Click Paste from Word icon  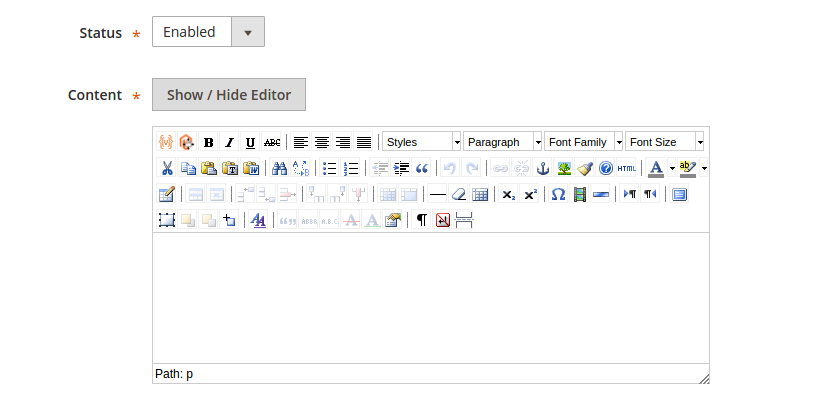pos(251,168)
